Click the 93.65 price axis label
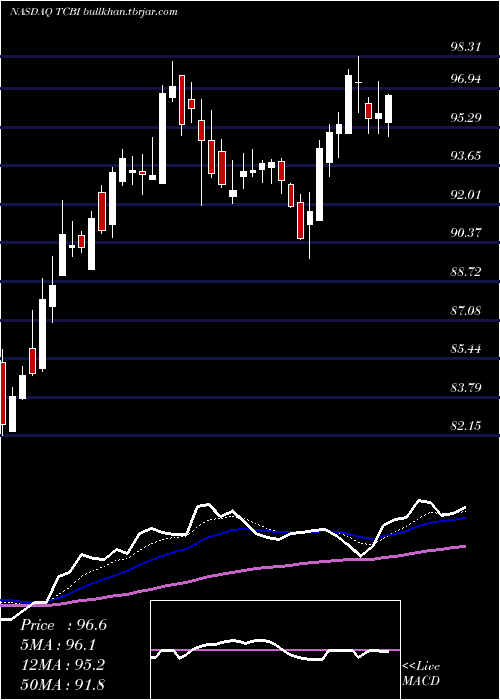The height and width of the screenshot is (700, 500). pos(466,156)
